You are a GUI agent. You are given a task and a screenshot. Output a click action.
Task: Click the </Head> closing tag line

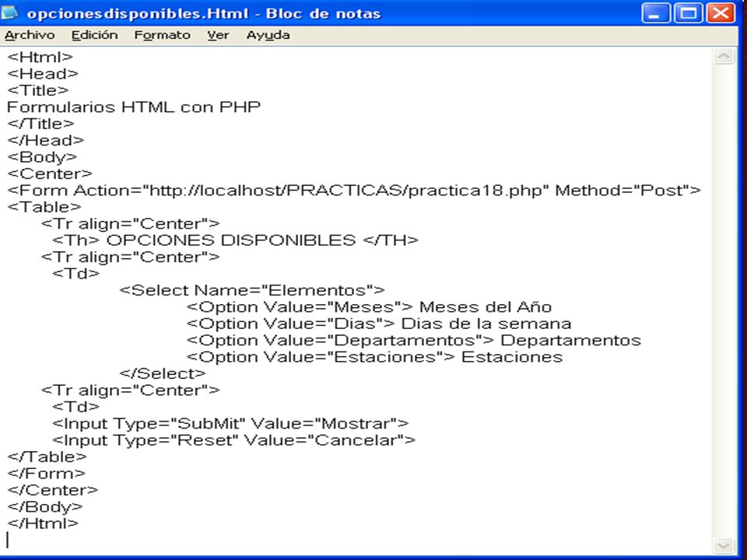tap(46, 141)
